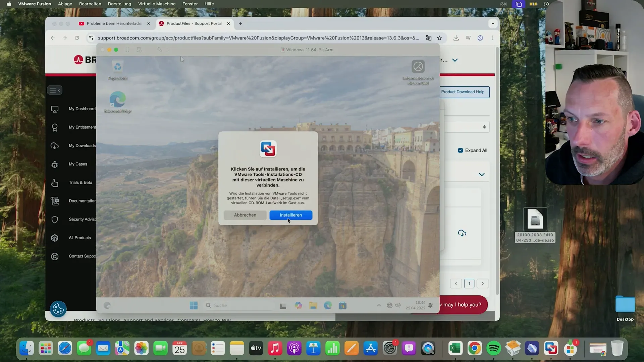Screen dimensions: 644x362
Task: Click the volume icon in Windows tray
Action: [398, 305]
